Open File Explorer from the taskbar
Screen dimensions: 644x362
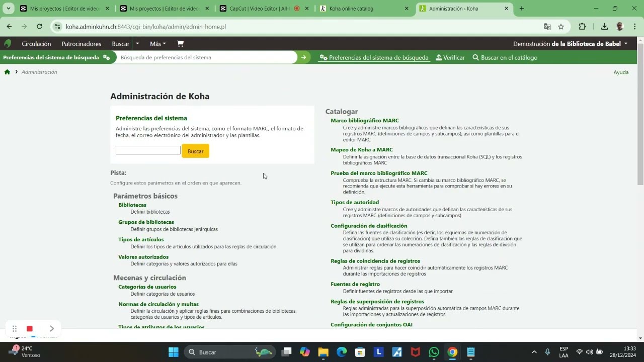coord(323,352)
